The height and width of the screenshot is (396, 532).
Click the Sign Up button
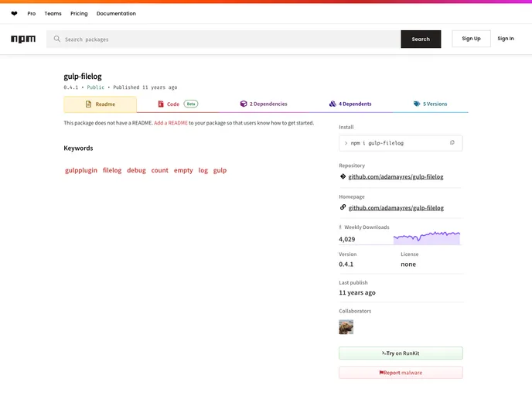(x=471, y=39)
